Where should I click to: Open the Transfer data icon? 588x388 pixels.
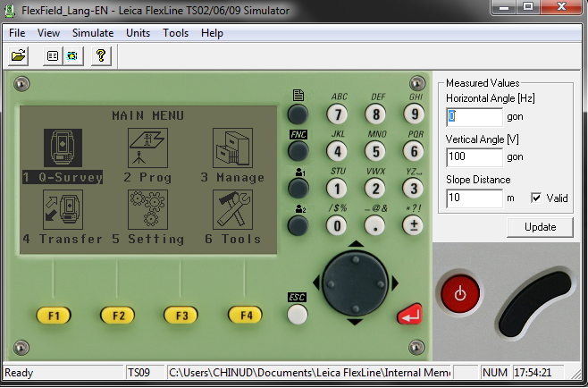pos(63,209)
